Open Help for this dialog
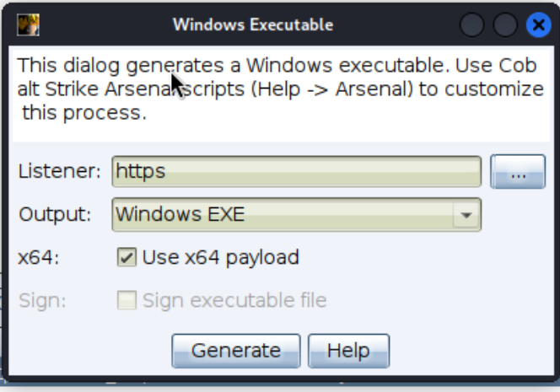 coord(348,350)
